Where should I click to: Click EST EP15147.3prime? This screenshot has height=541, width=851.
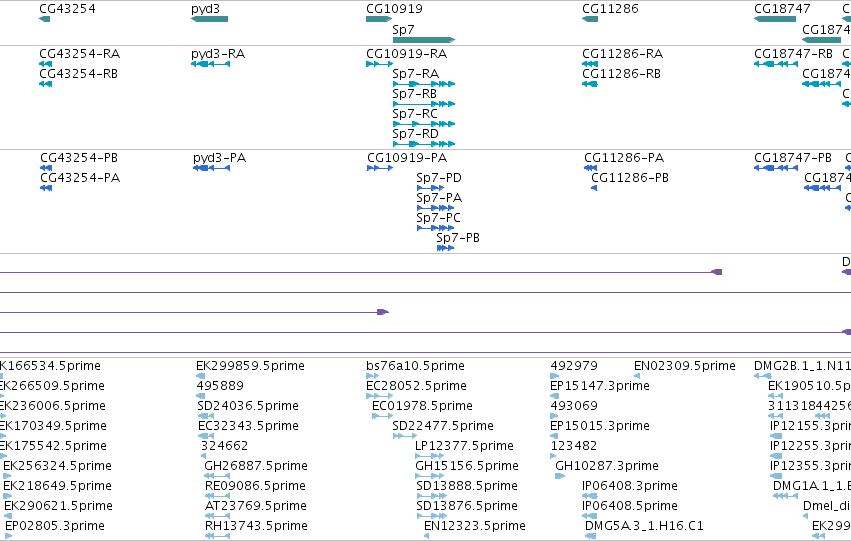point(600,386)
